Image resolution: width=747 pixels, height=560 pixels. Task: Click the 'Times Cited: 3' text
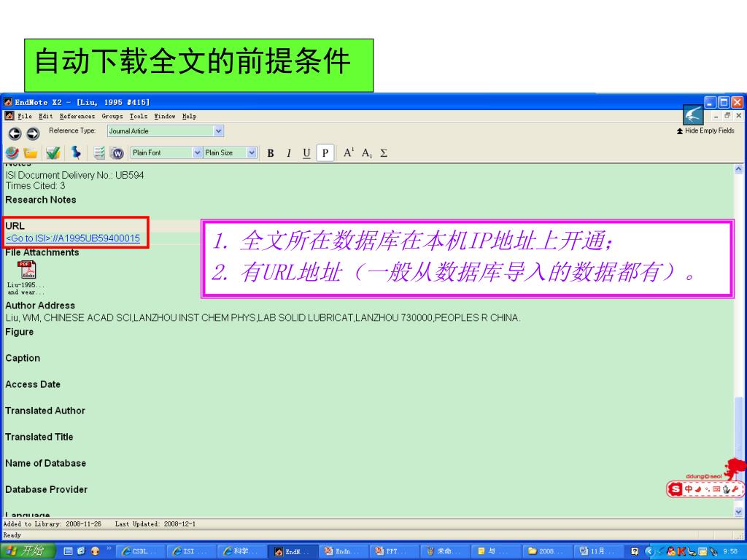(x=35, y=186)
